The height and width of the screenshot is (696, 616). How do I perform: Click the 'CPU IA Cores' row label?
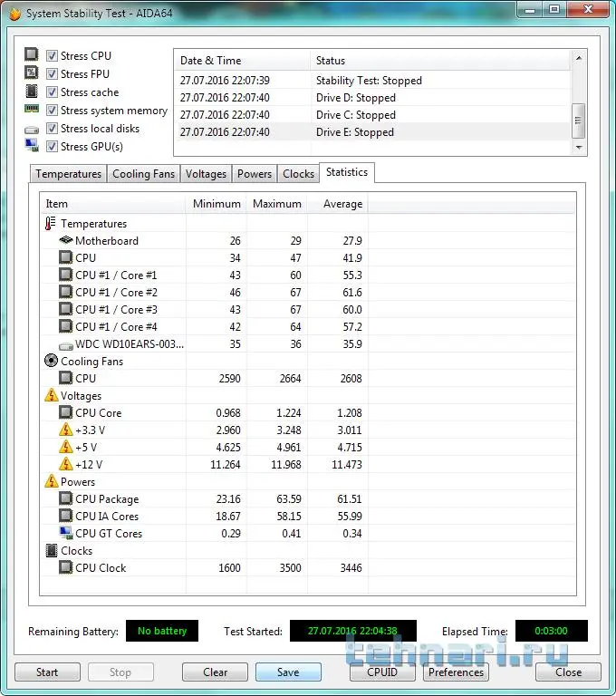(107, 517)
